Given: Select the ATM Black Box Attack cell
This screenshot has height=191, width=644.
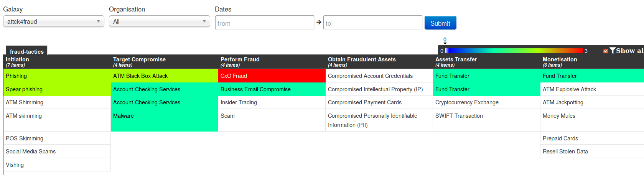Looking at the screenshot, I should [164, 76].
